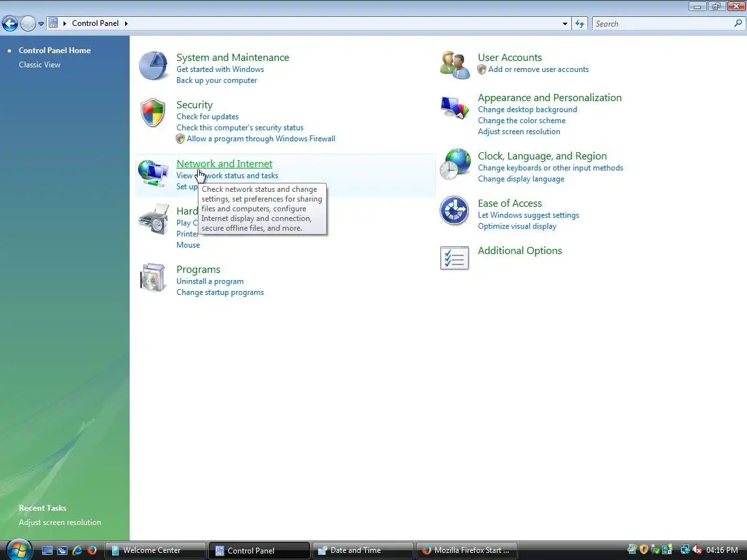The height and width of the screenshot is (560, 747).
Task: Click Mouse link under Hardware
Action: point(188,245)
